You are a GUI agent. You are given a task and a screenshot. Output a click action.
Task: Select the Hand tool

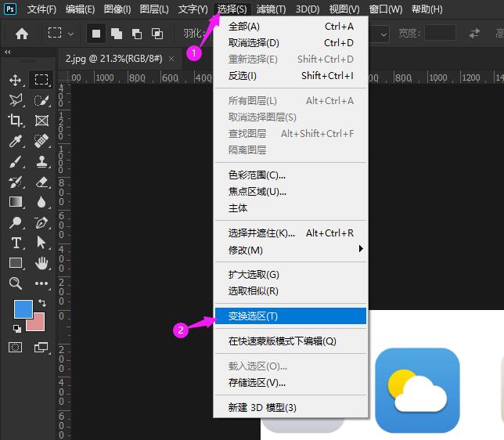tap(41, 263)
